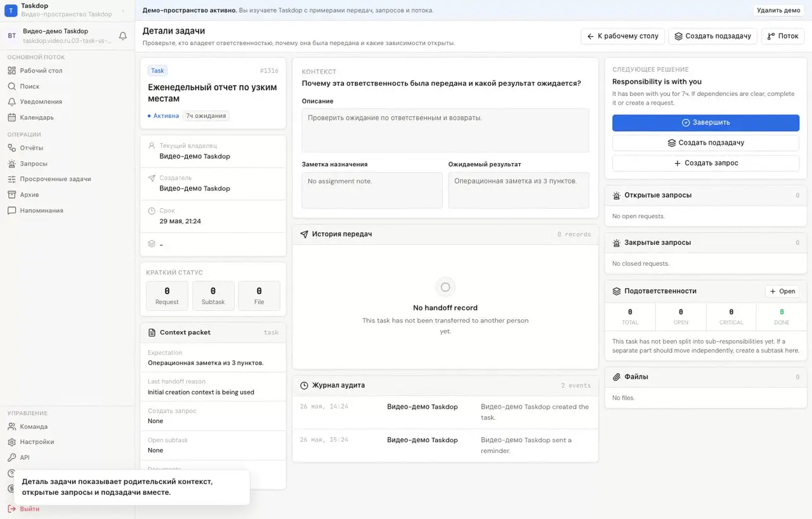Click the Архив box icon
The image size is (812, 519).
[11, 195]
